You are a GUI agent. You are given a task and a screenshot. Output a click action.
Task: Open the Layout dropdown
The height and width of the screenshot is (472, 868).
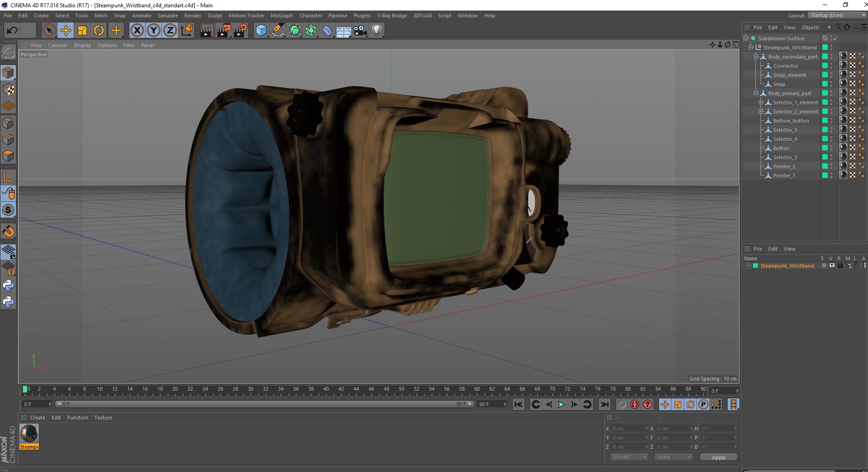[x=837, y=15]
